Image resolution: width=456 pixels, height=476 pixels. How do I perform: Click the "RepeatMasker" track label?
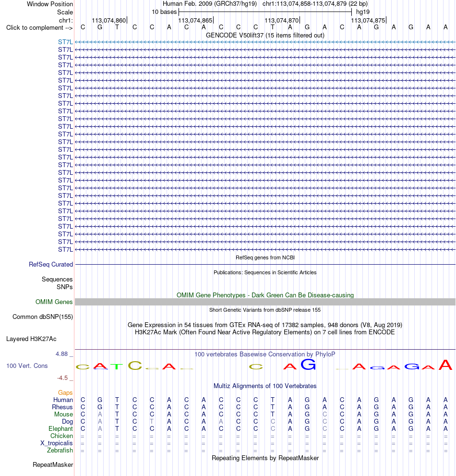coord(53,465)
